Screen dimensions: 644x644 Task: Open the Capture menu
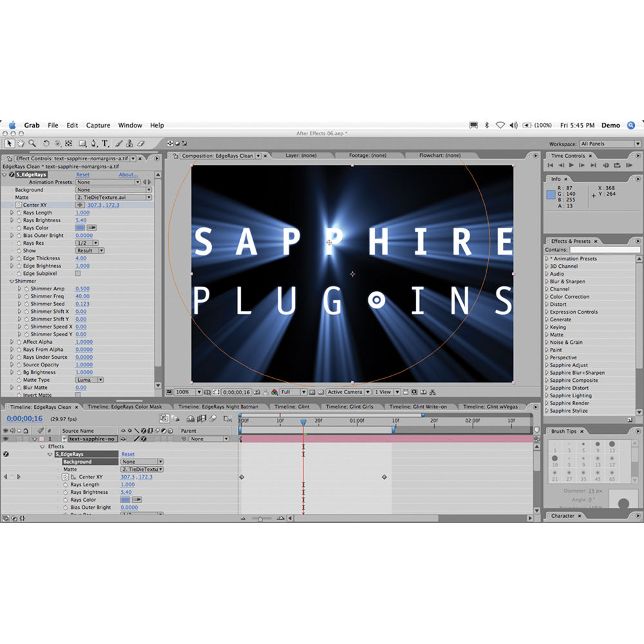[x=98, y=126]
